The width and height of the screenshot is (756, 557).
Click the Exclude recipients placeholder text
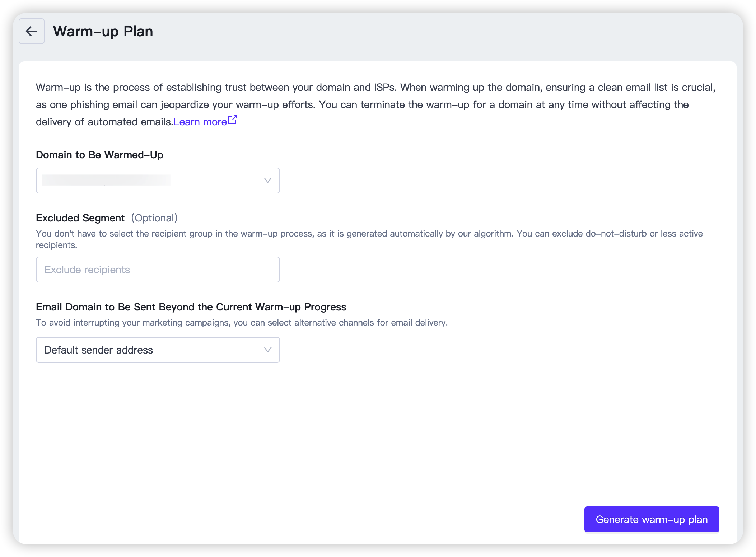87,270
